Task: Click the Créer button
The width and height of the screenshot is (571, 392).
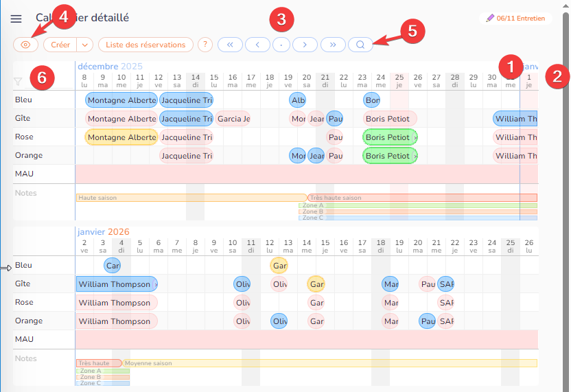Action: (x=60, y=45)
